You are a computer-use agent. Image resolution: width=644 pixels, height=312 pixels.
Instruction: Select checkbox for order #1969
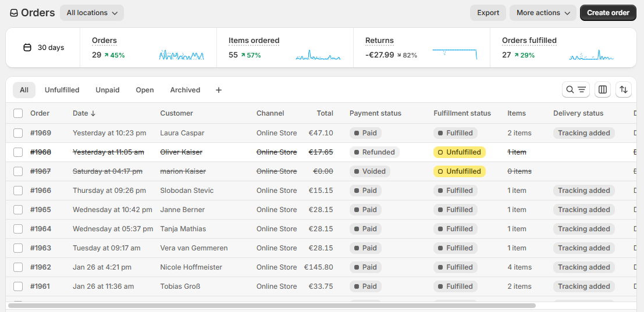[17, 133]
